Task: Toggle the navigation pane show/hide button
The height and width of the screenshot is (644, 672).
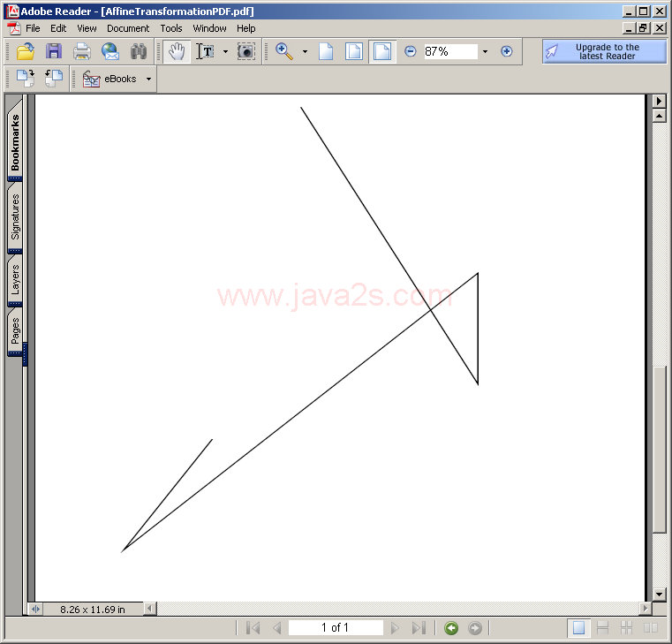Action: (35, 609)
